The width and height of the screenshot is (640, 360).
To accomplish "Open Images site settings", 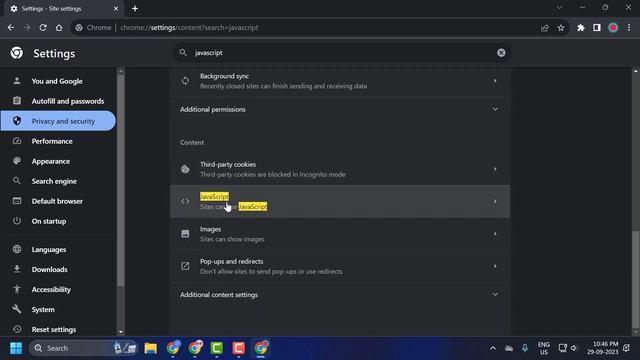I will tap(340, 234).
